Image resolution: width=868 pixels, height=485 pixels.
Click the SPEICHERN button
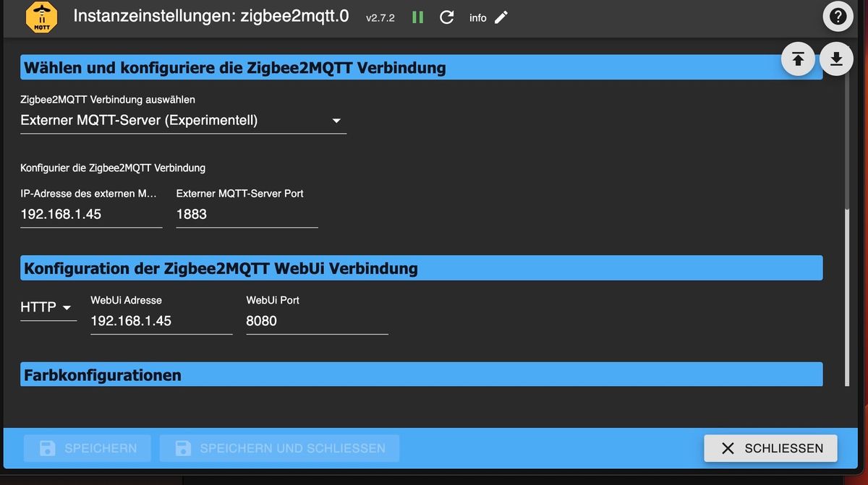[x=88, y=448]
